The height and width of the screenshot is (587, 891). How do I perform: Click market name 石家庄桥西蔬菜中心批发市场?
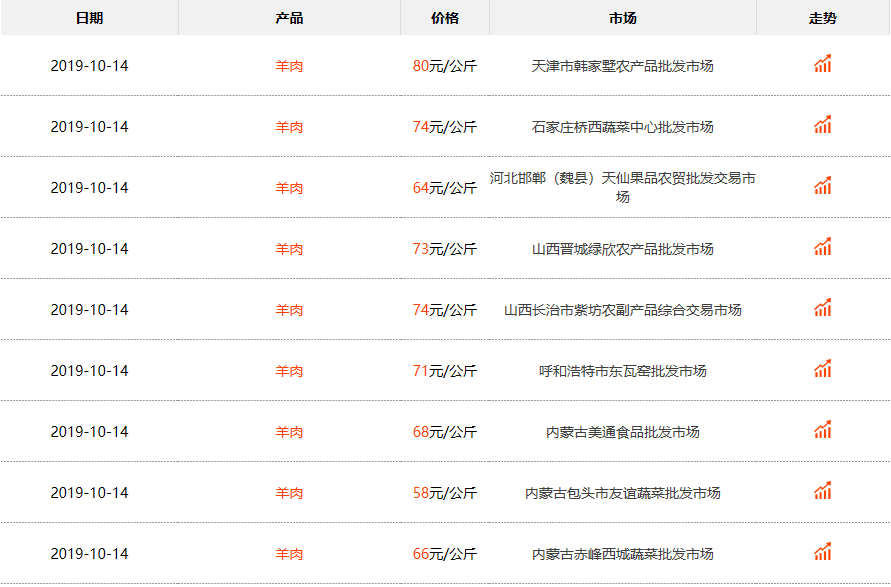[x=623, y=127]
